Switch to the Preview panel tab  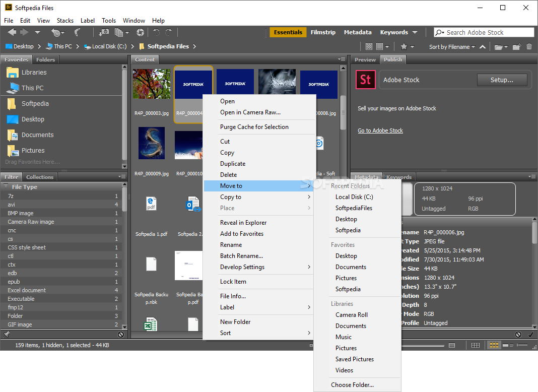[365, 60]
